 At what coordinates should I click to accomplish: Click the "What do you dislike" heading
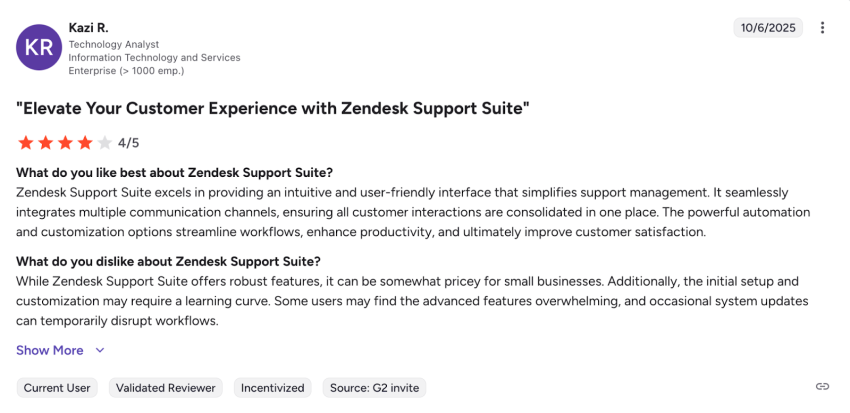[168, 261]
